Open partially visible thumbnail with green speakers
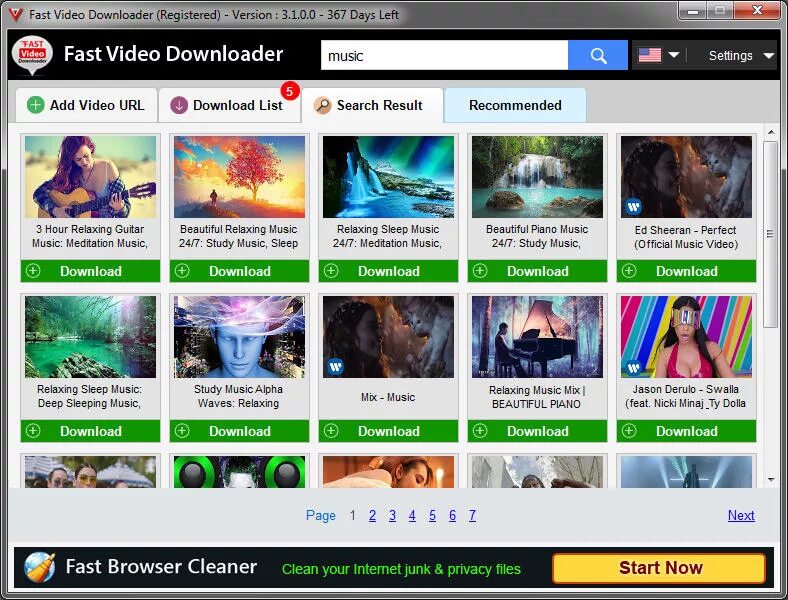This screenshot has width=788, height=600. coord(239,472)
